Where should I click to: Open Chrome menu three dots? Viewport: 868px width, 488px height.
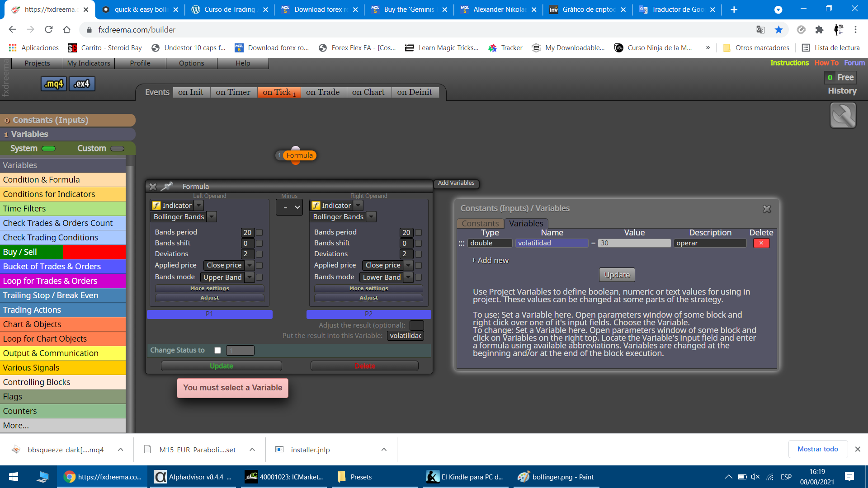(855, 30)
